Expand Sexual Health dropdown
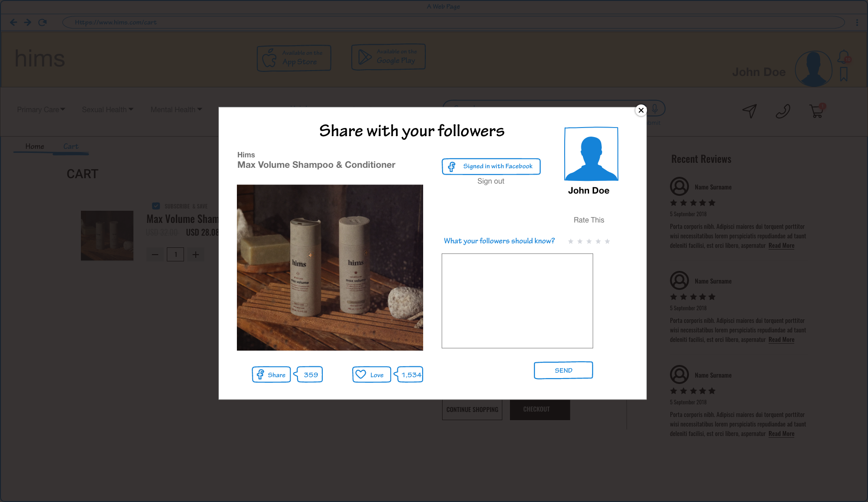 tap(108, 109)
